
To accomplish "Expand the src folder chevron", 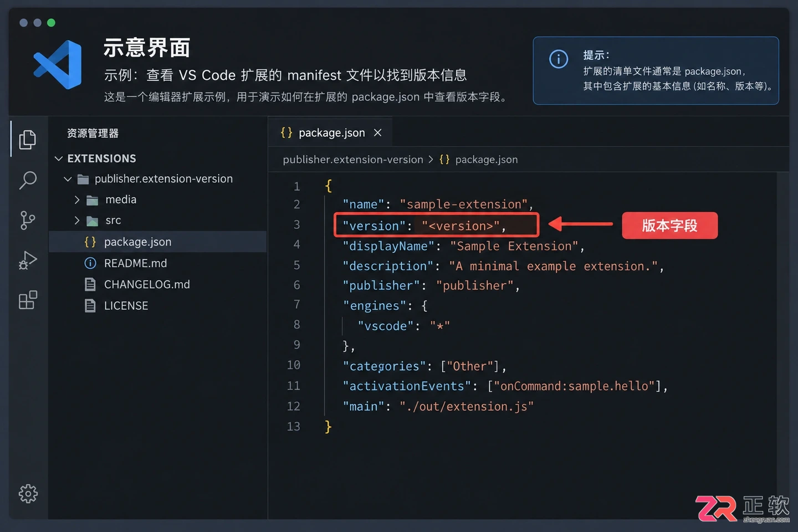I will click(x=77, y=221).
